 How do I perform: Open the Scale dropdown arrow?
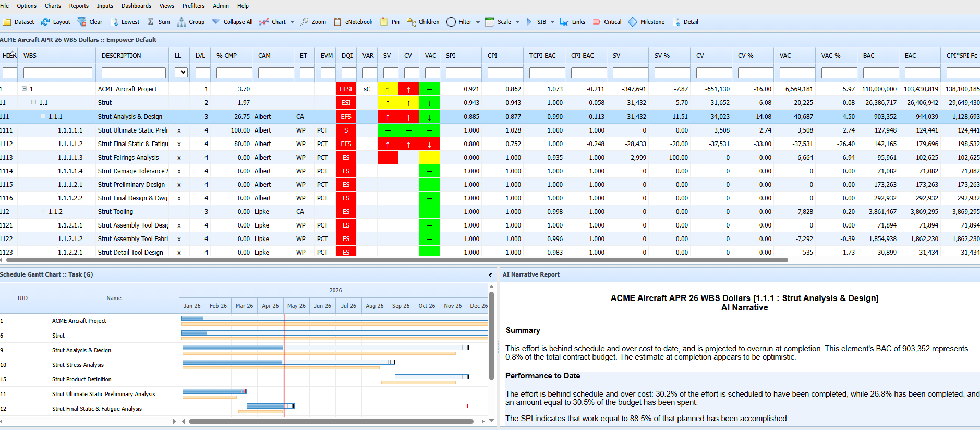[x=517, y=22]
